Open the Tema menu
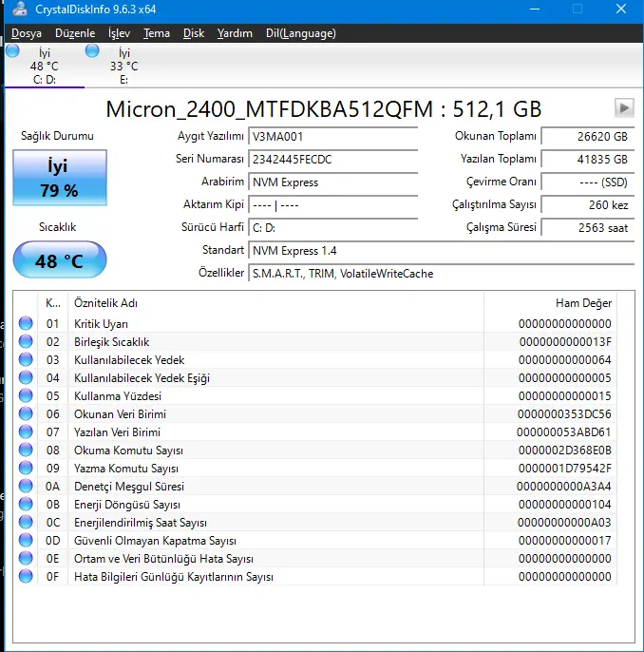This screenshot has height=652, width=644. click(156, 33)
